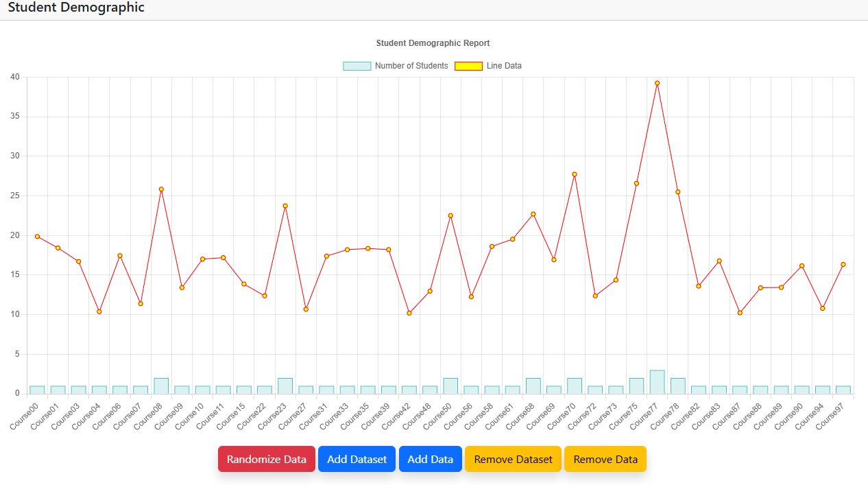Click the bar for Course08
Image resolution: width=868 pixels, height=485 pixels.
coord(161,386)
